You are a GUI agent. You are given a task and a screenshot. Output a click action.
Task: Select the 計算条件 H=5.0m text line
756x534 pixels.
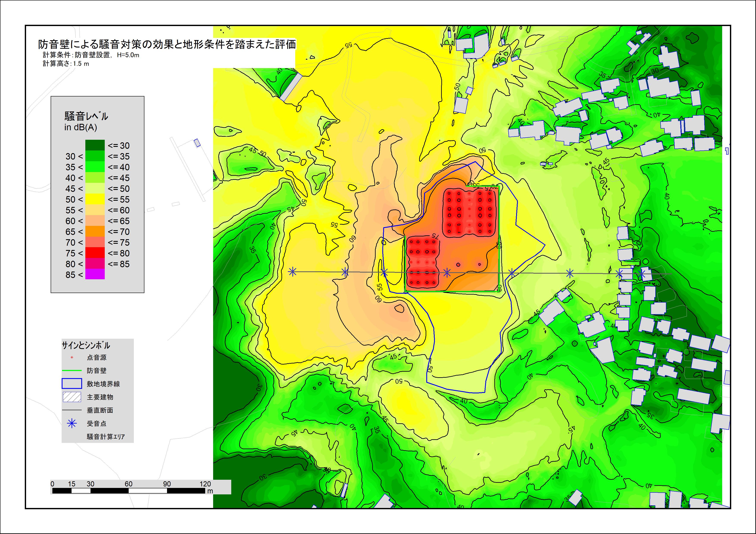pos(91,55)
